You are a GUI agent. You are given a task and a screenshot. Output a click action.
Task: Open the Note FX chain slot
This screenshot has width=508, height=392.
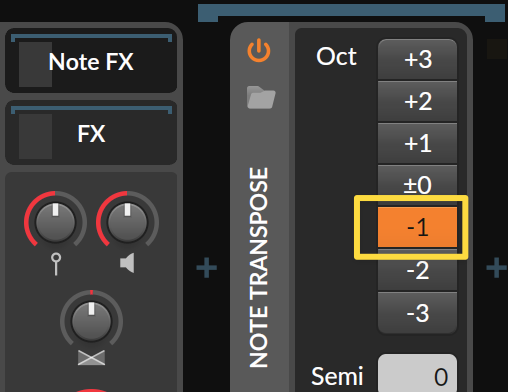[x=91, y=60]
